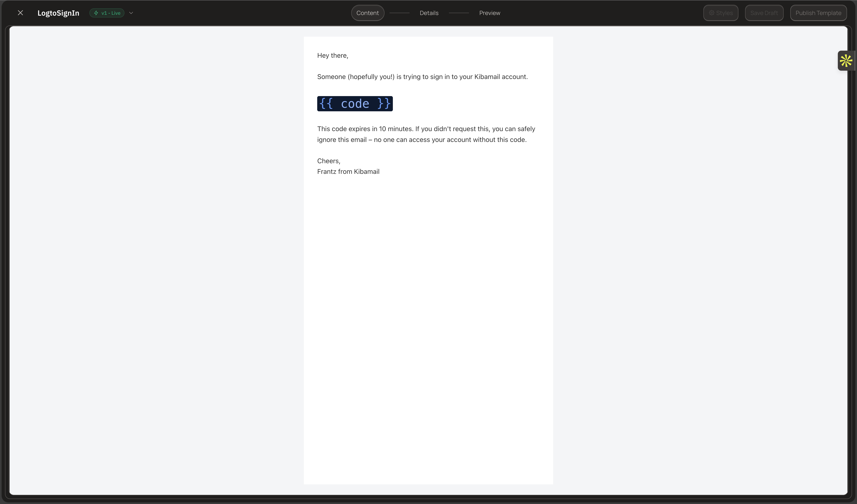Open the Preview step

pyautogui.click(x=490, y=13)
